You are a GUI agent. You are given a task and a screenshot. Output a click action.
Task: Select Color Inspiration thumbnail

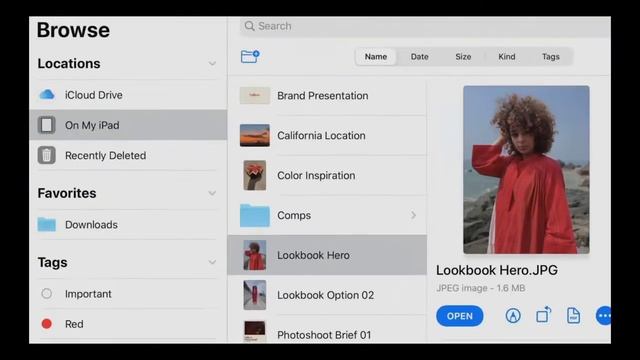coord(255,175)
